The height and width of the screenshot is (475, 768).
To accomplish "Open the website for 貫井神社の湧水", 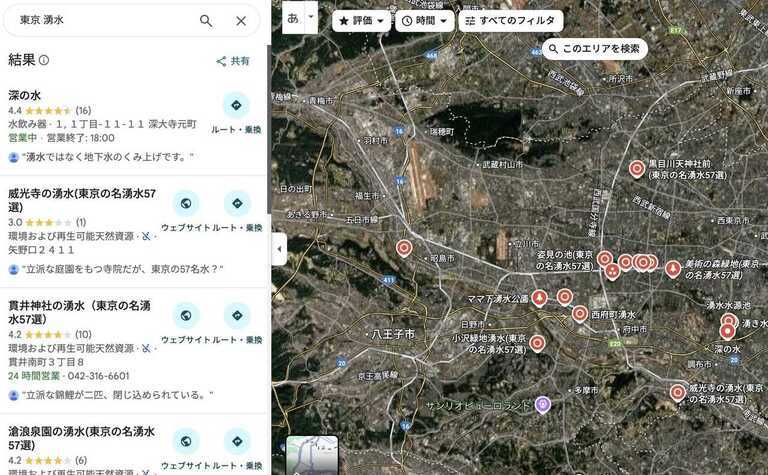I will point(186,315).
